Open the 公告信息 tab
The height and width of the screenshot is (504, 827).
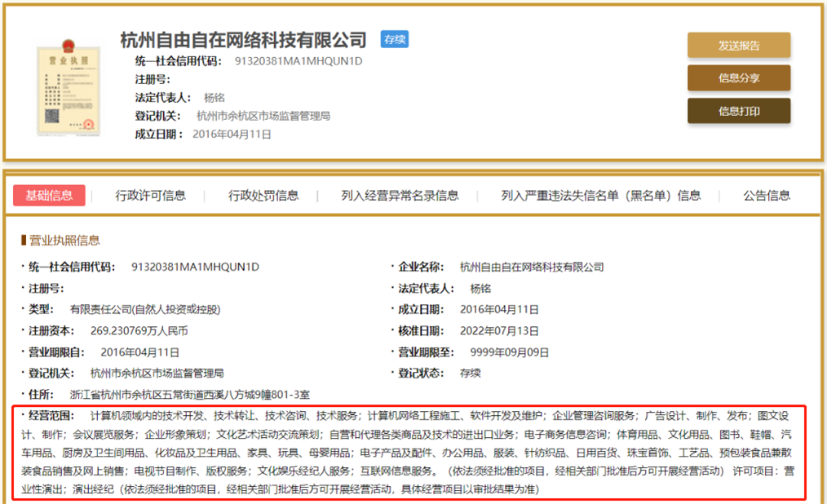767,196
